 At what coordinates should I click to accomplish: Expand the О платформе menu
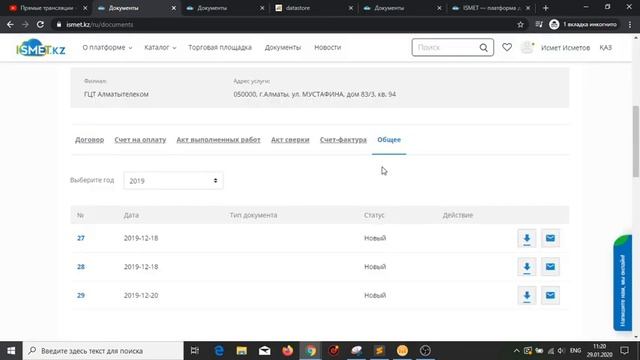click(x=107, y=47)
